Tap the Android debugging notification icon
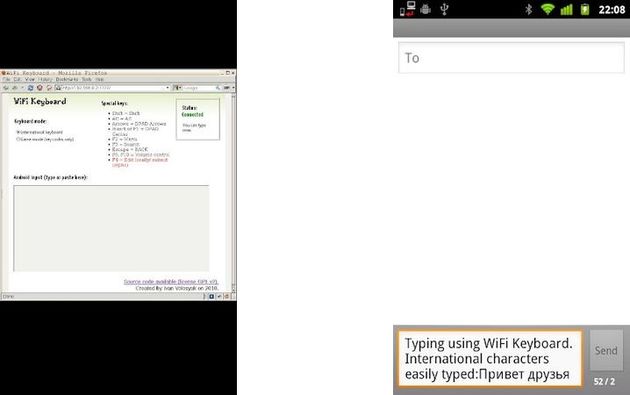This screenshot has height=395, width=630. coord(425,9)
